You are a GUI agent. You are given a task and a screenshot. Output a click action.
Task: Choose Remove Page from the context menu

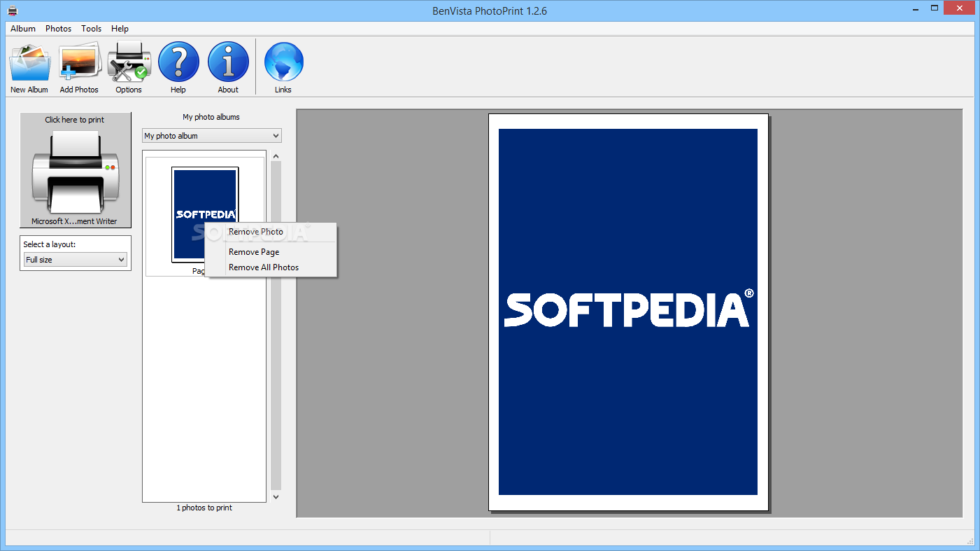coord(271,252)
